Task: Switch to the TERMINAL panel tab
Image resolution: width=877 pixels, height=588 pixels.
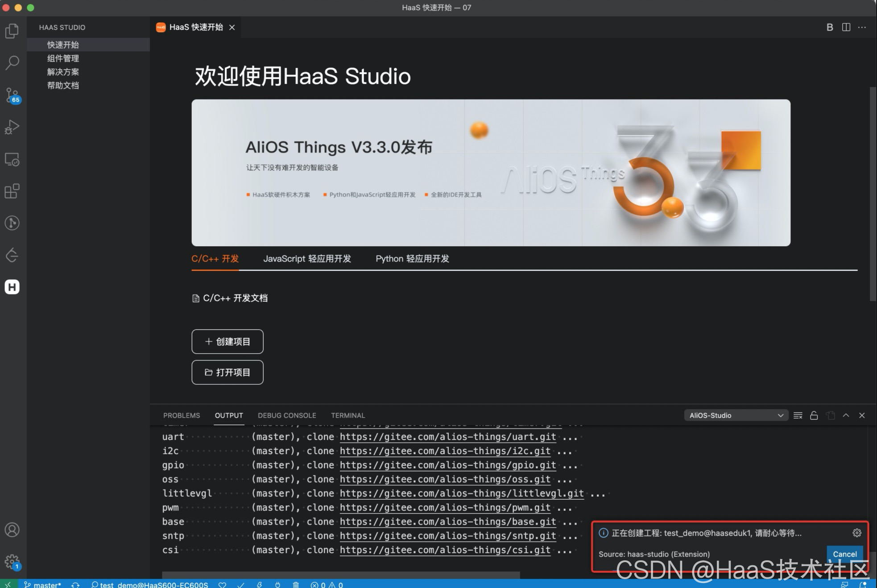Action: coord(347,415)
